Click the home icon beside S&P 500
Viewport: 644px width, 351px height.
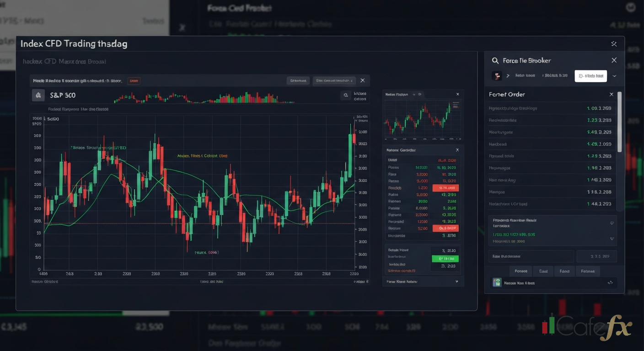(38, 95)
